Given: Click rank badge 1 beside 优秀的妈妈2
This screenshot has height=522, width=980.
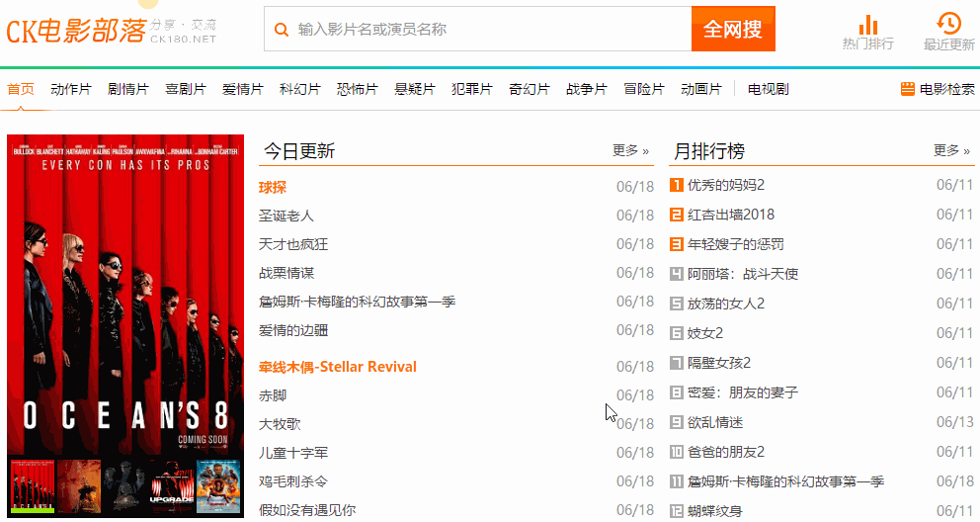Looking at the screenshot, I should pos(677,185).
